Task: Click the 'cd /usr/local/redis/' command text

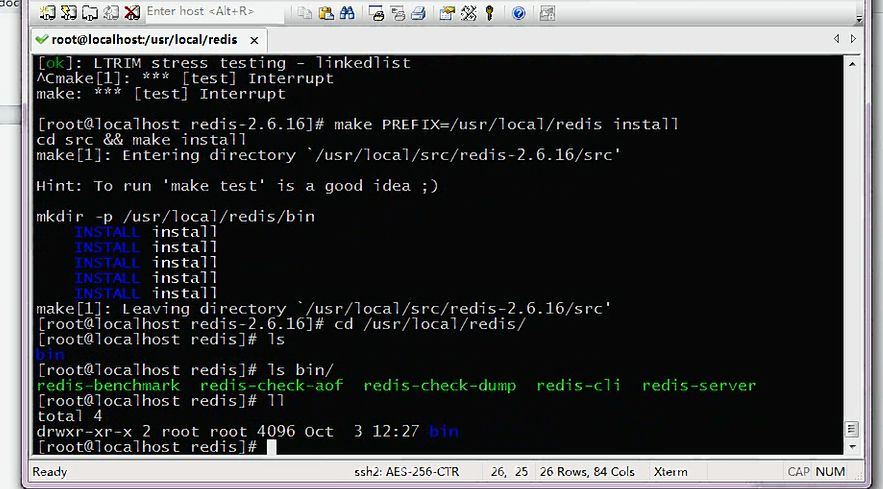Action: (430, 324)
